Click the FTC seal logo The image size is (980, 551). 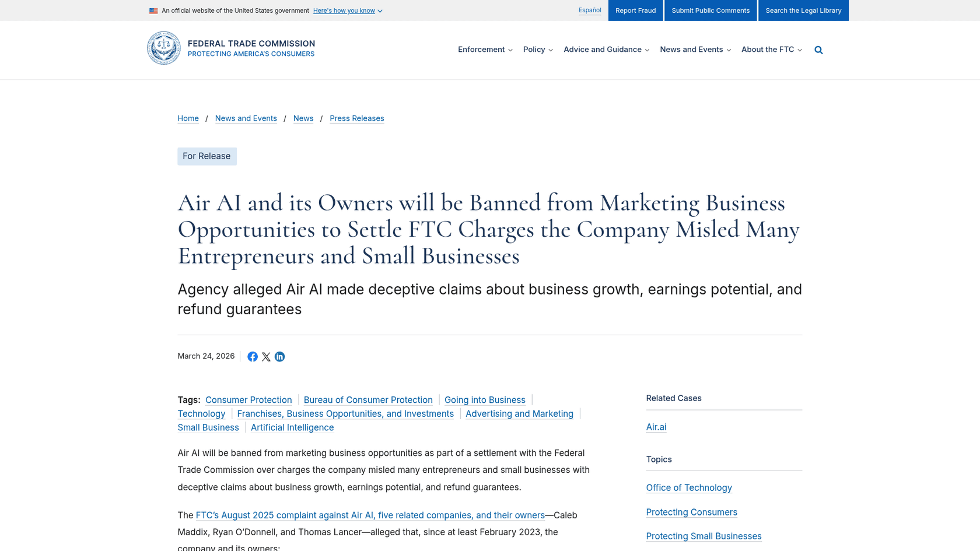click(x=164, y=48)
